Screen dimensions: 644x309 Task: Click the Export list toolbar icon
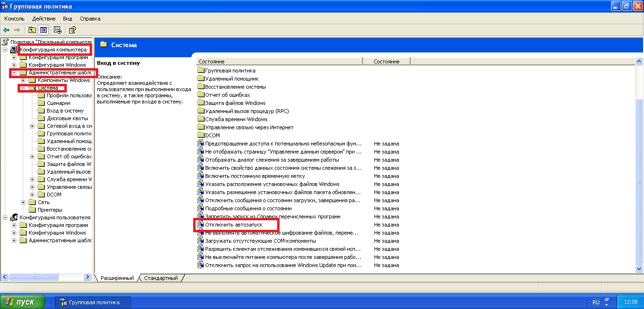58,30
